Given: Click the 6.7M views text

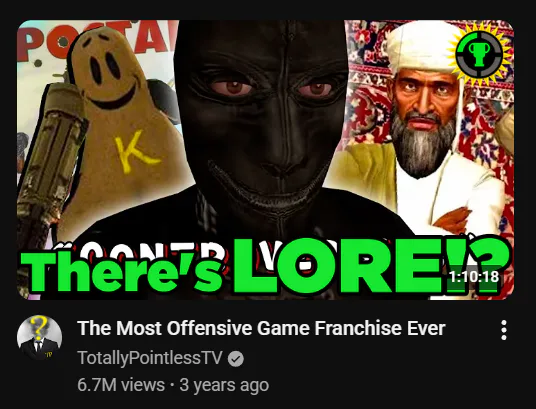Looking at the screenshot, I should [121, 385].
